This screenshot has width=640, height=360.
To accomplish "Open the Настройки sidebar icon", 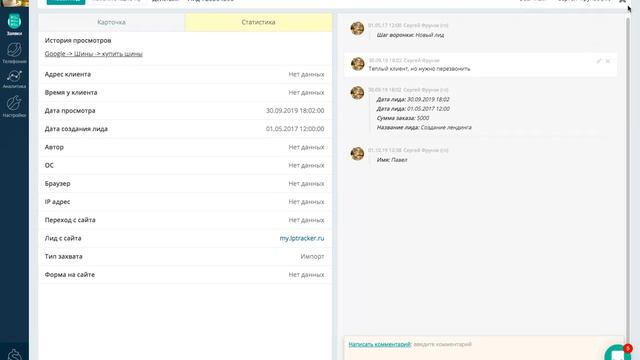I will (14, 107).
